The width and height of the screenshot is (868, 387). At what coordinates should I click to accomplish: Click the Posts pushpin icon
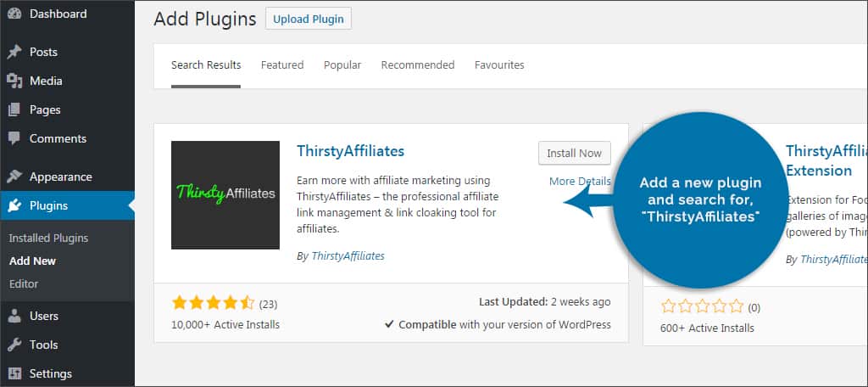(x=14, y=52)
